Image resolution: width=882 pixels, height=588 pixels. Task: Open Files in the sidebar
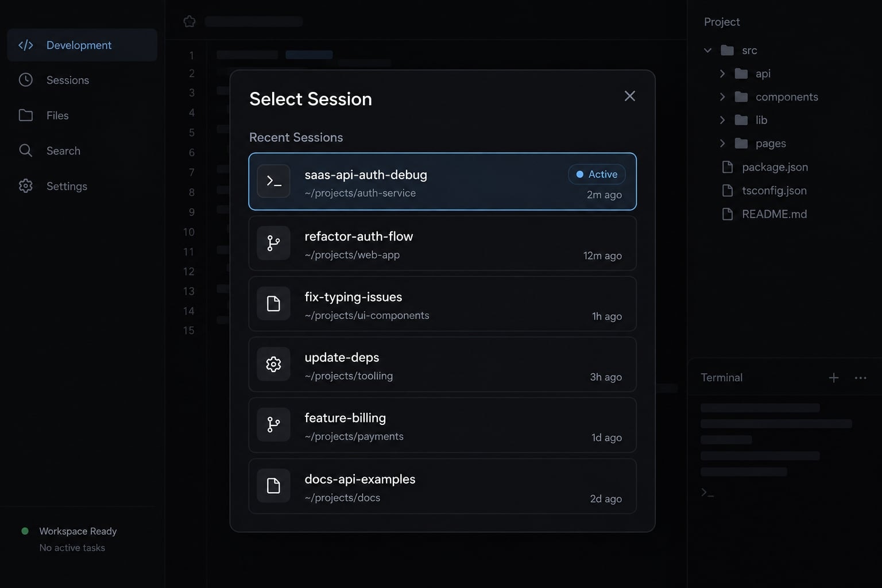pyautogui.click(x=82, y=115)
